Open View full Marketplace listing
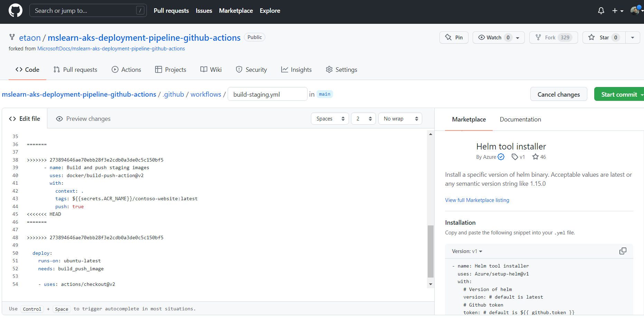The height and width of the screenshot is (320, 644). [x=477, y=200]
